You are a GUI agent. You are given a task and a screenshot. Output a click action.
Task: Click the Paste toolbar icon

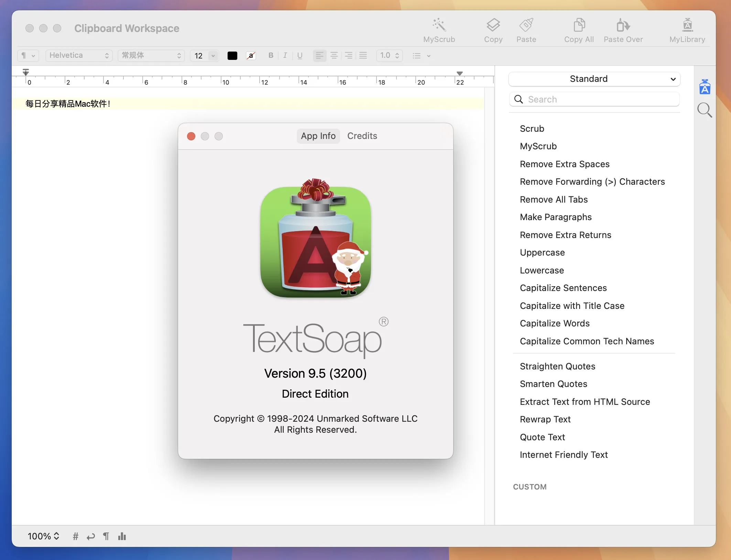[526, 25]
